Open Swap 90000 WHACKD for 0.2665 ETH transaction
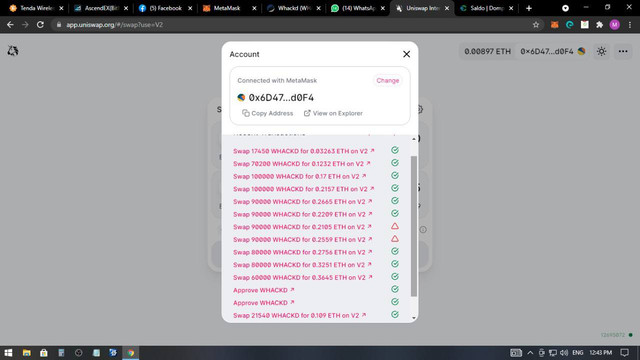The image size is (640, 360). pyautogui.click(x=302, y=202)
